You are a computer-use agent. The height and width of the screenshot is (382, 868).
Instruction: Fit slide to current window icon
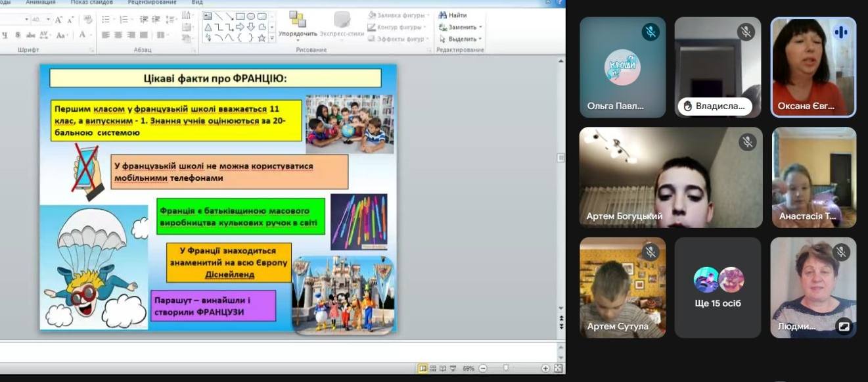click(558, 369)
